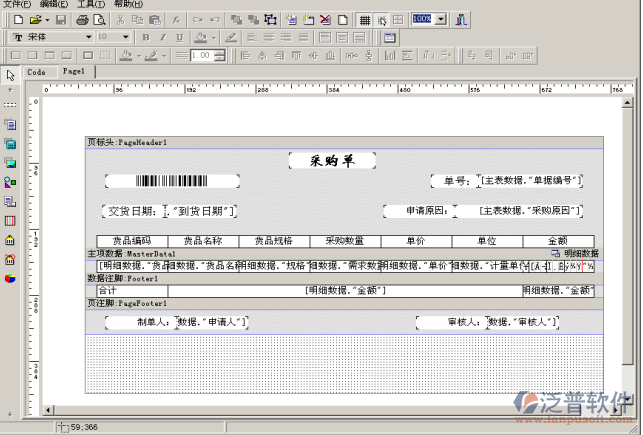
Task: Toggle italic text formatting
Action: [163, 37]
